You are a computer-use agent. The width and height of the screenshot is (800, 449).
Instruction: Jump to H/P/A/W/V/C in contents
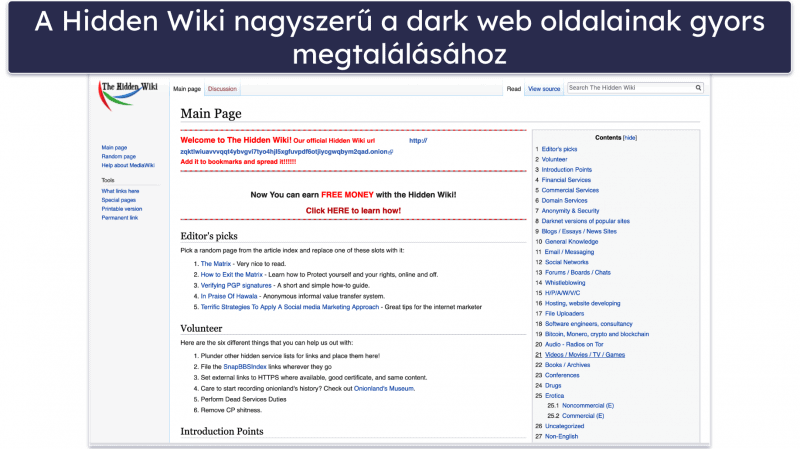pos(562,293)
